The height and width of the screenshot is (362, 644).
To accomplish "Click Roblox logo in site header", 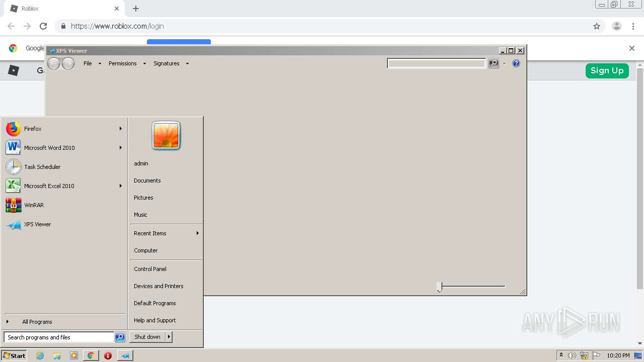I will (14, 70).
